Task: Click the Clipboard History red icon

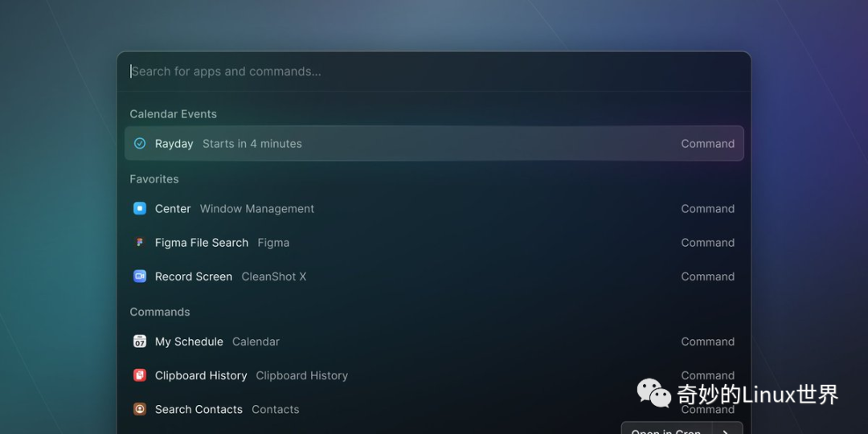Action: point(140,375)
